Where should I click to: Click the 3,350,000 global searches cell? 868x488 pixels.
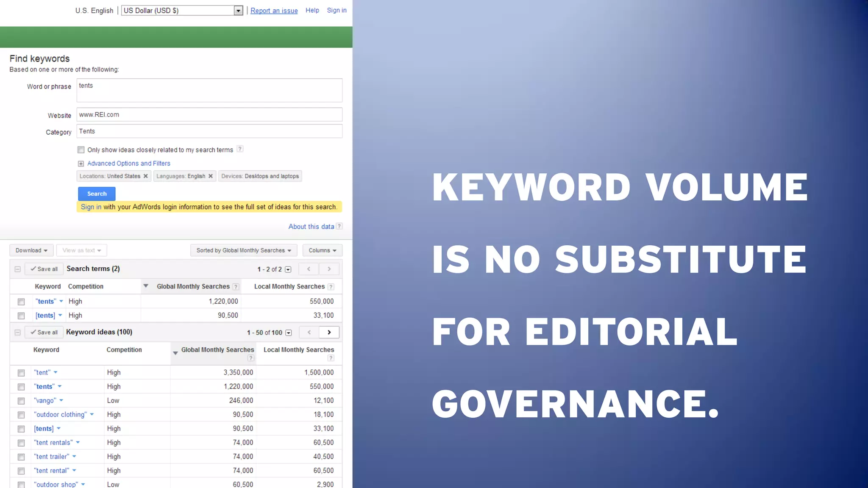coord(214,372)
